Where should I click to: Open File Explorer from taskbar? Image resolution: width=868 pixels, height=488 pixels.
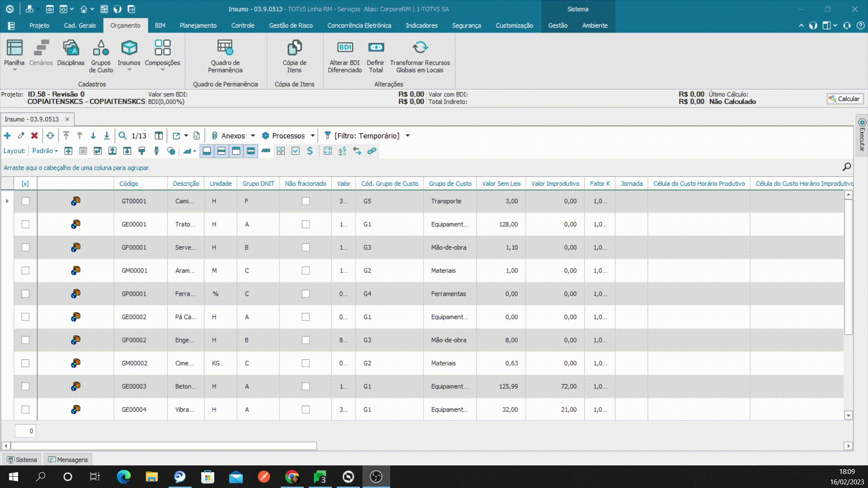point(151,477)
